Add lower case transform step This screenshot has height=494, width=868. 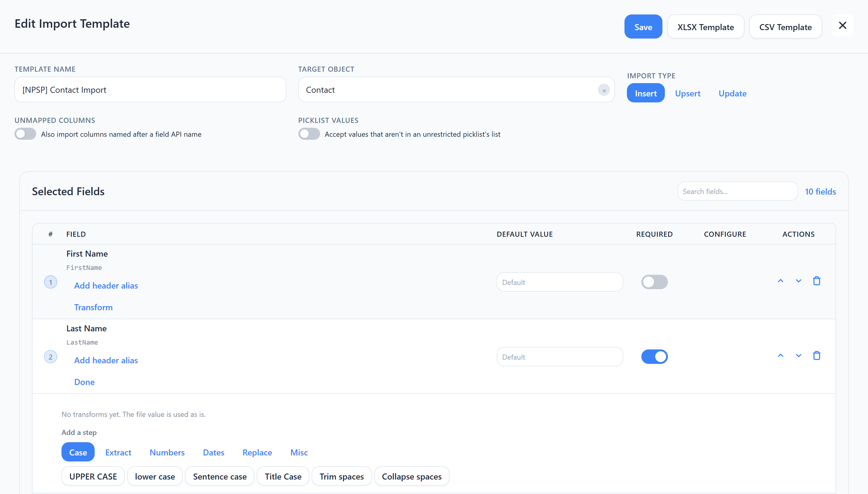coord(155,476)
